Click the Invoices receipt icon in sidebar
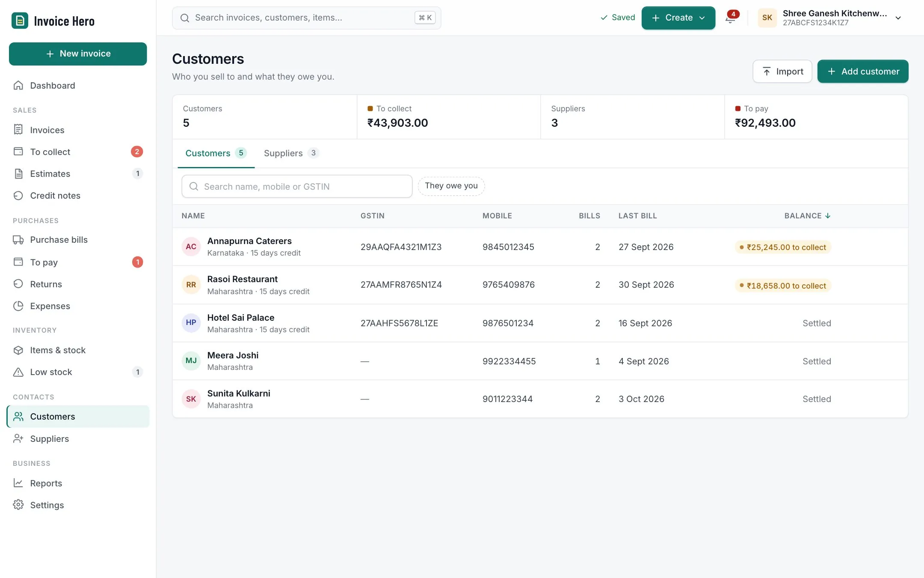This screenshot has height=578, width=924. pos(18,130)
